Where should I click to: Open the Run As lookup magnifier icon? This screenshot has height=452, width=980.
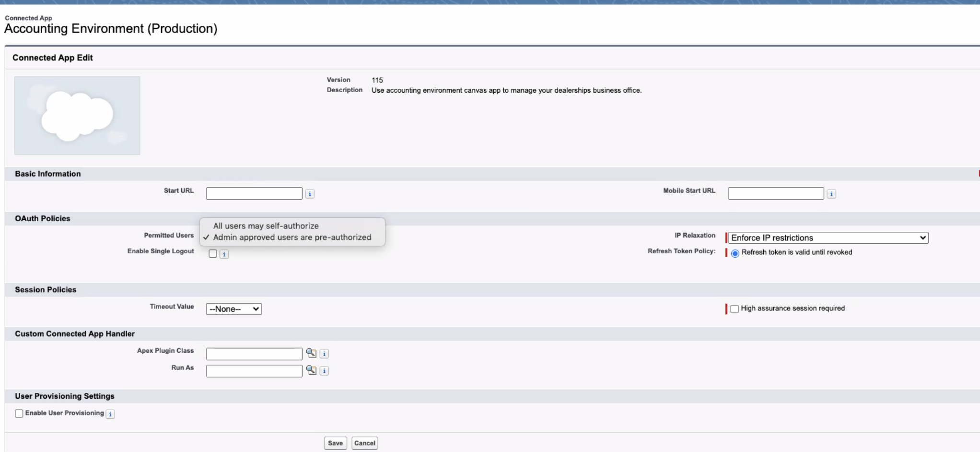pos(311,370)
